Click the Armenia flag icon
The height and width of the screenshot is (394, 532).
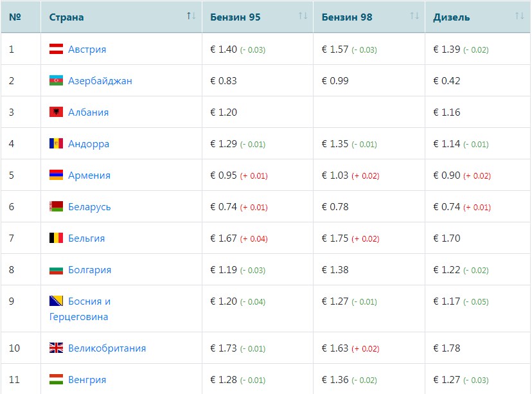56,175
